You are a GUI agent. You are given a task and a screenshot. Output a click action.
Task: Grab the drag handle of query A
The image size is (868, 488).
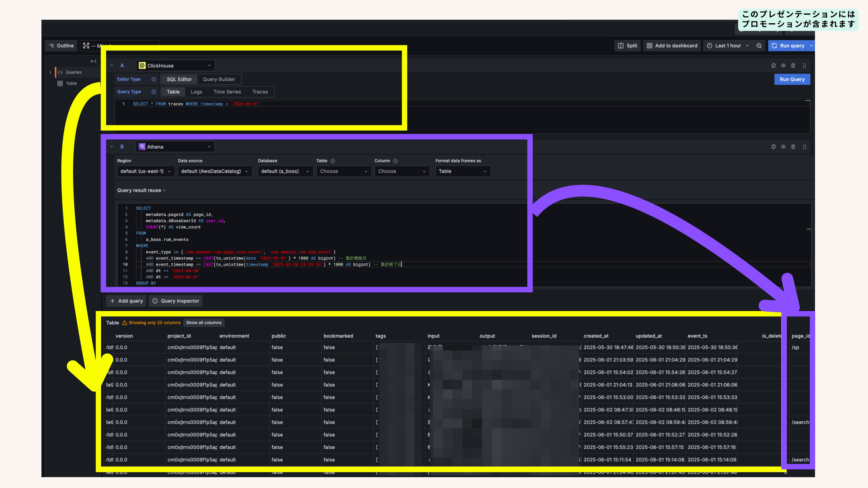(805, 66)
